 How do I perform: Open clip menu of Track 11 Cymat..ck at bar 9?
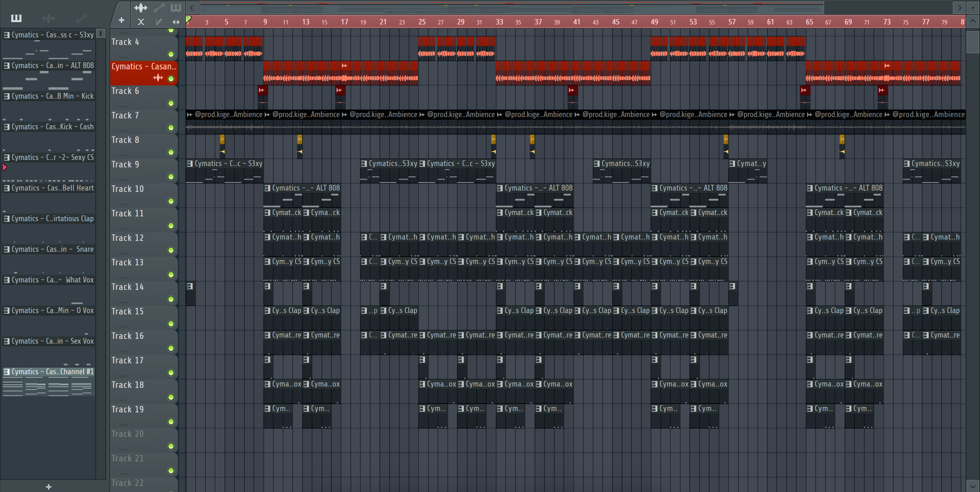(267, 212)
